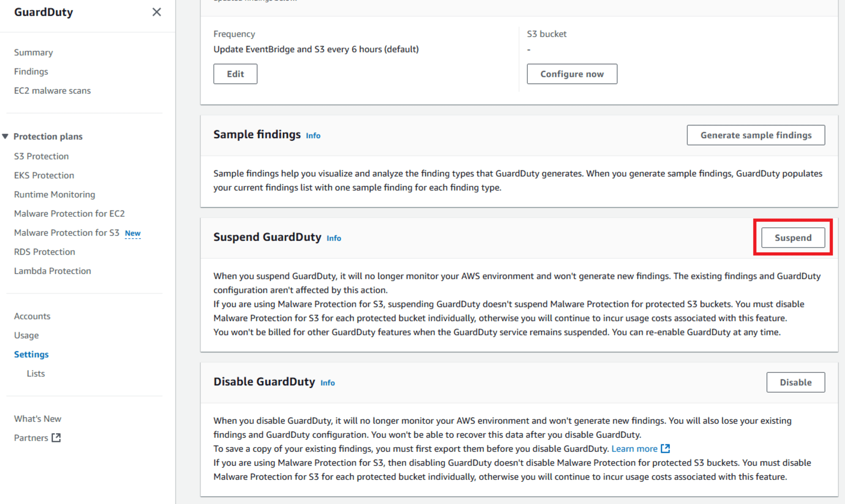Open Lists under Settings
This screenshot has height=504, width=845.
(35, 373)
